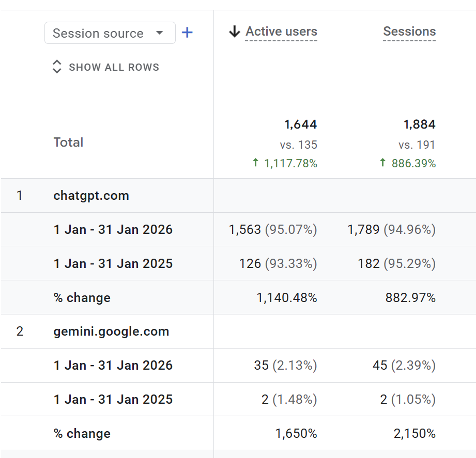The image size is (476, 458).
Task: Click the 1 Jan - 31 Jan 2026 date row under chatgpt.com
Action: [113, 229]
